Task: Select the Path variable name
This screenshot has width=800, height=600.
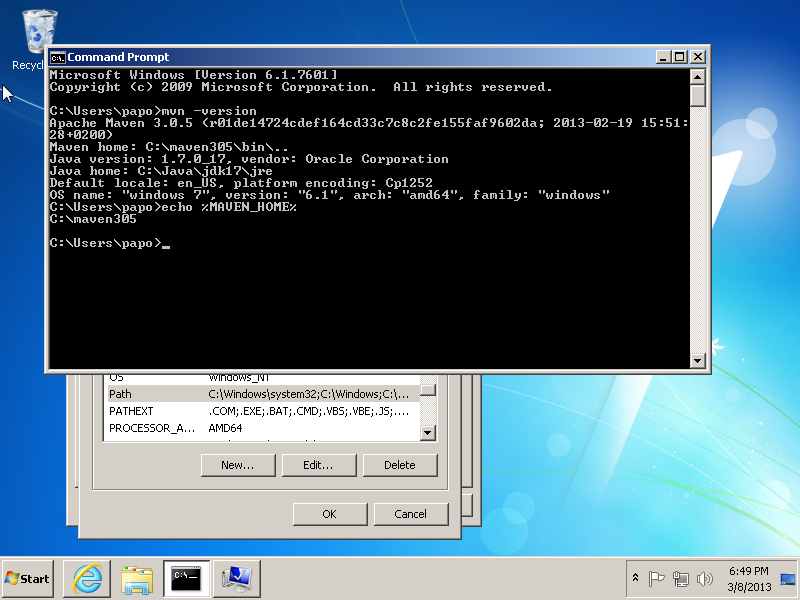Action: pos(120,394)
